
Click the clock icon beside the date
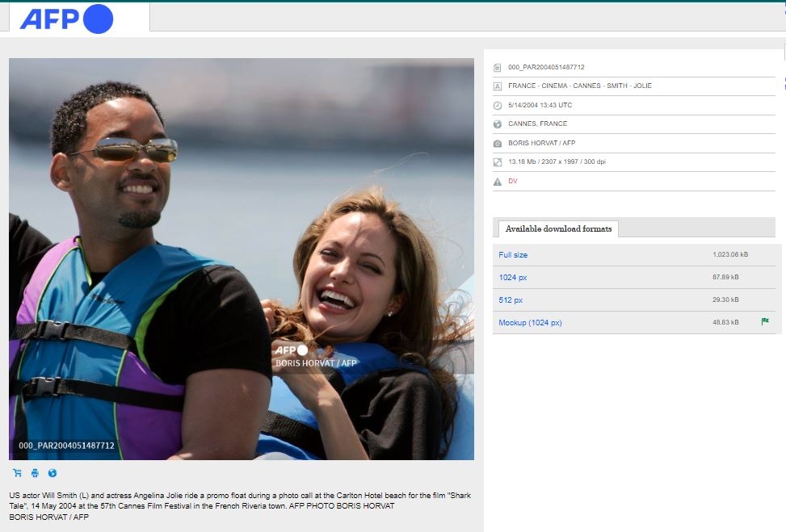click(498, 106)
